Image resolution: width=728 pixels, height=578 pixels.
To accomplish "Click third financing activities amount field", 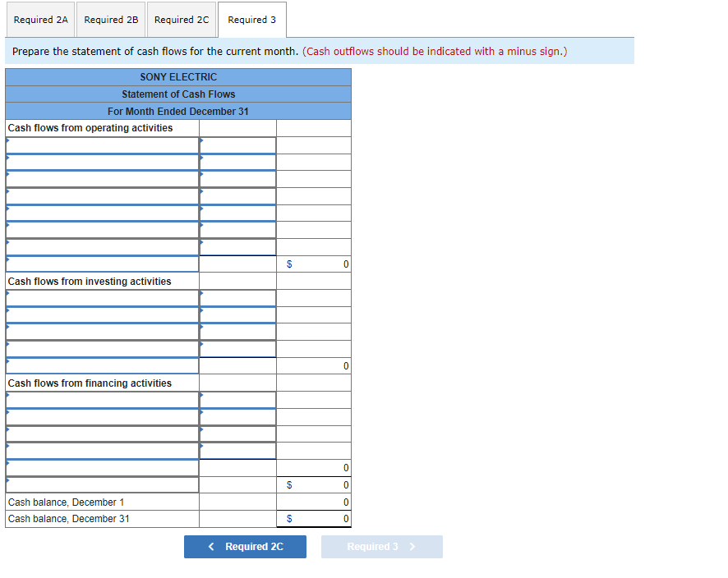I will [x=237, y=433].
